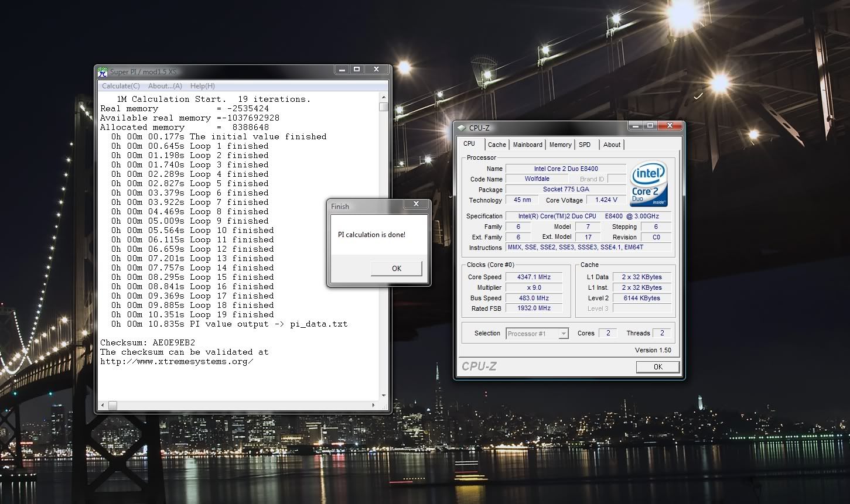The image size is (850, 504).
Task: Click the Name field Intel Core 2 Duo E8400
Action: click(565, 169)
